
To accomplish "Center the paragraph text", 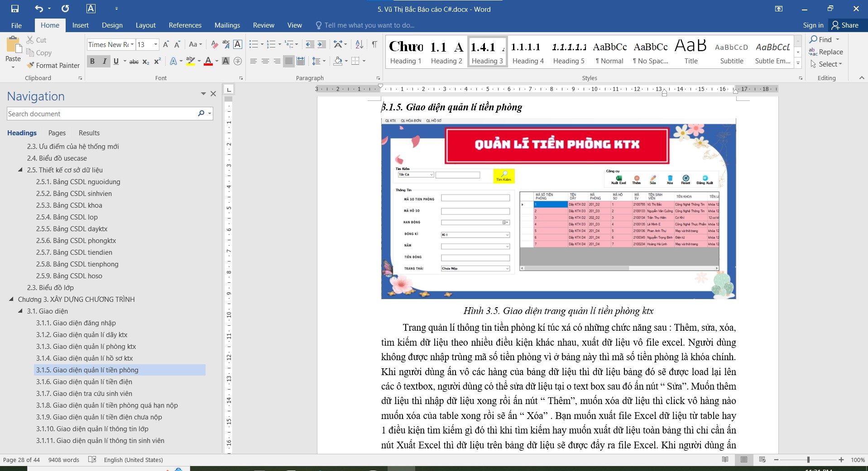I will click(x=265, y=61).
